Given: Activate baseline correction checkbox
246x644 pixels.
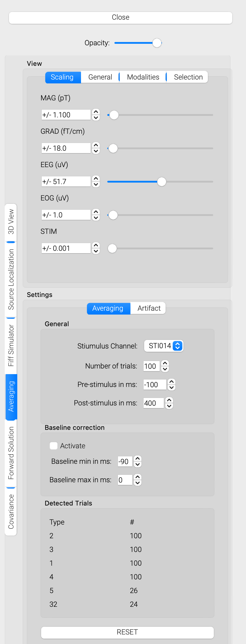Looking at the screenshot, I should click(54, 446).
